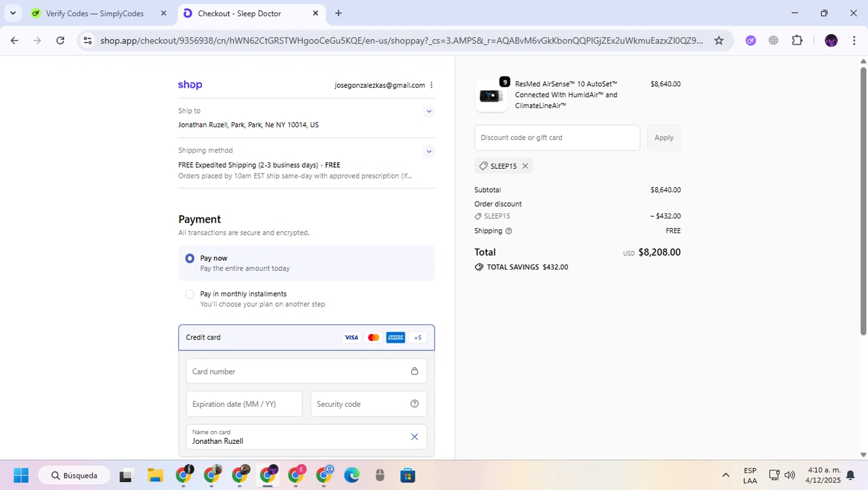The height and width of the screenshot is (490, 868).
Task: Click the Name on card field
Action: (x=307, y=437)
